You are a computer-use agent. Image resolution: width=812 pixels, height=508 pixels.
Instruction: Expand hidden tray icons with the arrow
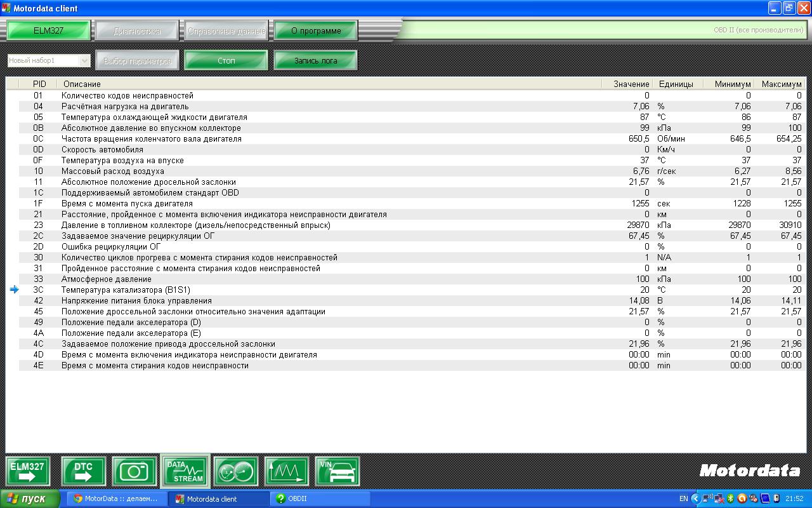(x=696, y=498)
